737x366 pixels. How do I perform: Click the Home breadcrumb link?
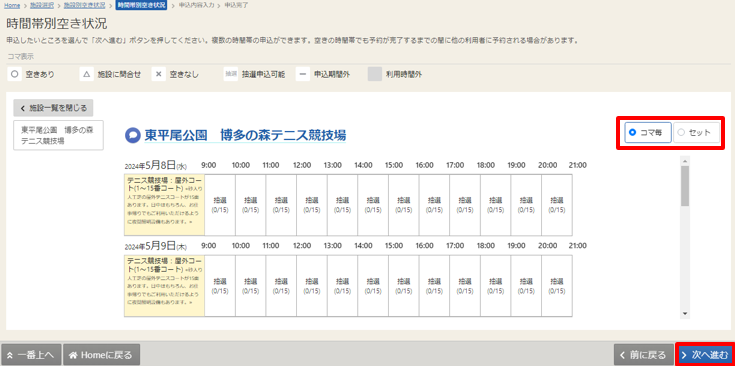point(12,6)
